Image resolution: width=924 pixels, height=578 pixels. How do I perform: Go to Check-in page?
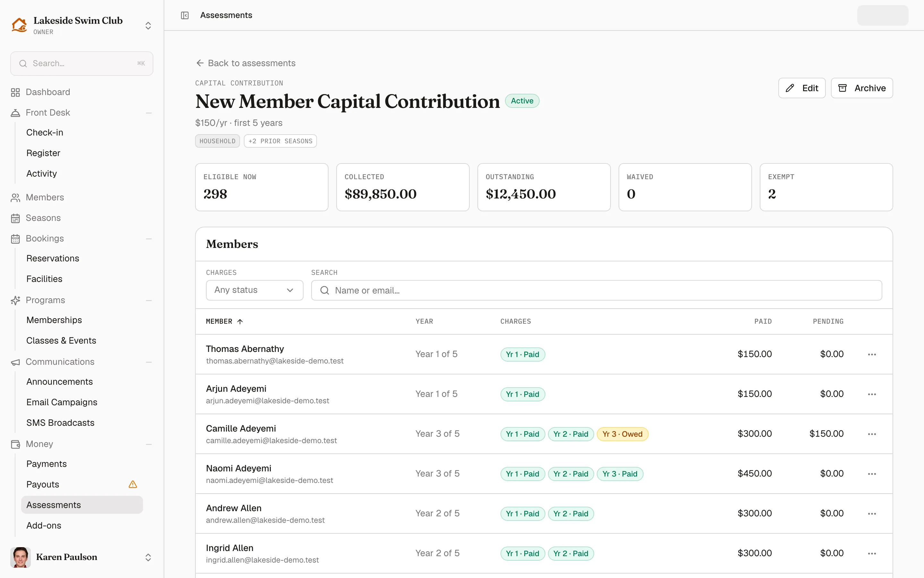click(x=45, y=132)
